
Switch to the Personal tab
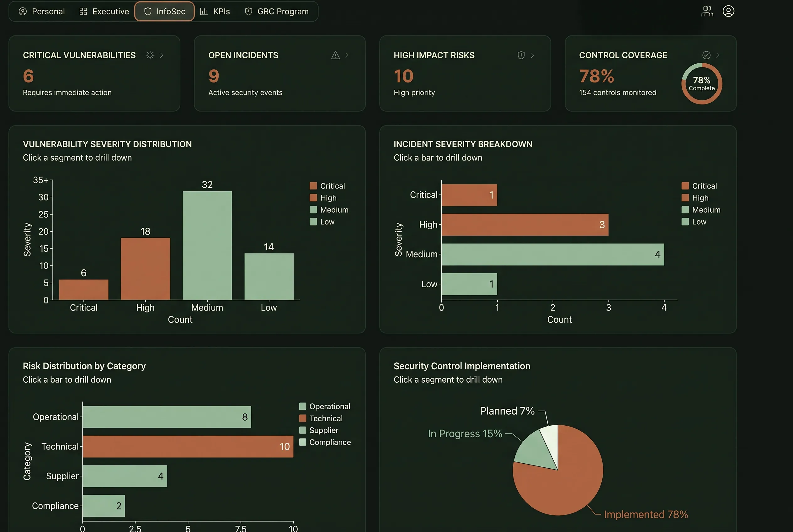[42, 12]
